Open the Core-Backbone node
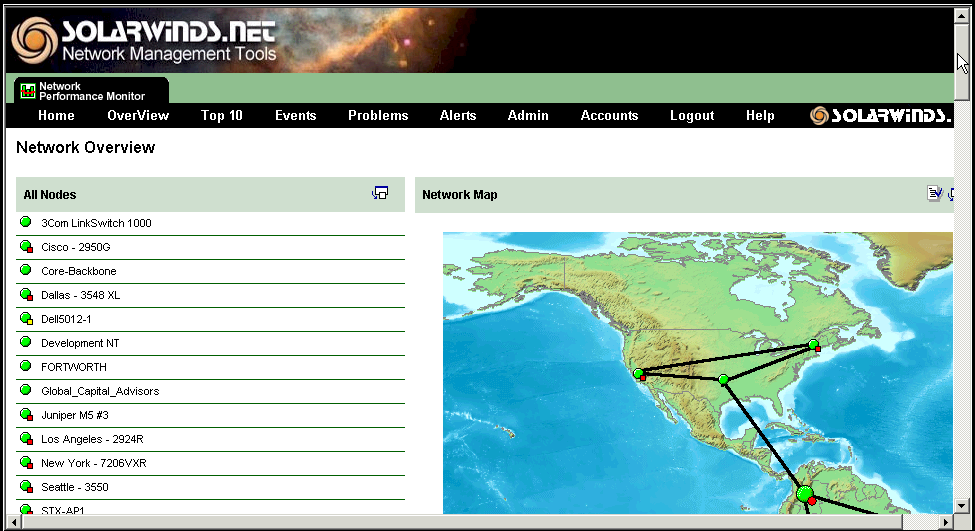The height and width of the screenshot is (531, 975). click(x=79, y=271)
